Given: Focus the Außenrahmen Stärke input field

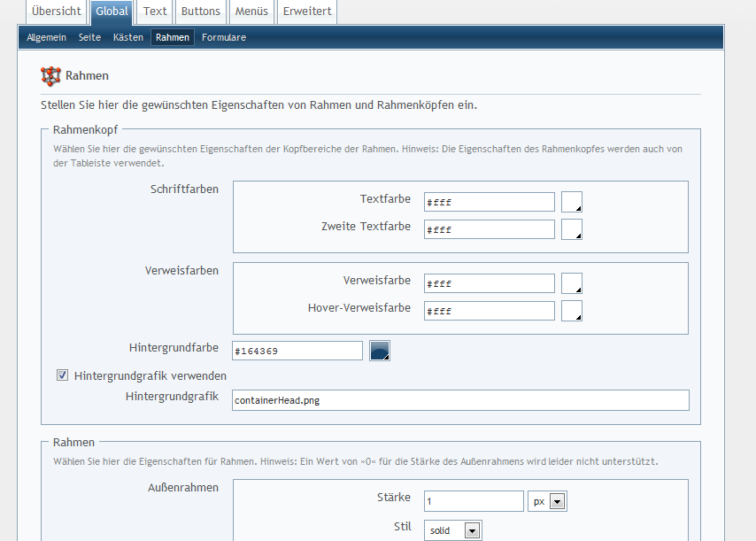Looking at the screenshot, I should (x=474, y=502).
